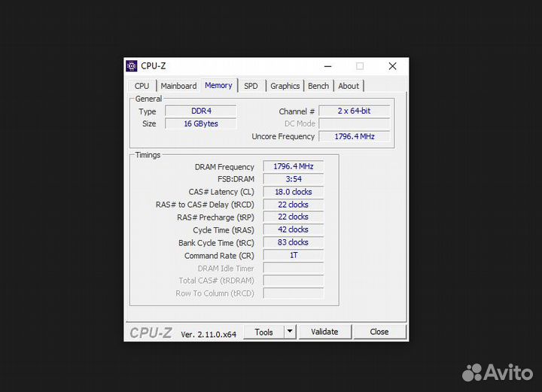Close the CPU-Z window with X
This screenshot has width=542, height=392.
[392, 66]
